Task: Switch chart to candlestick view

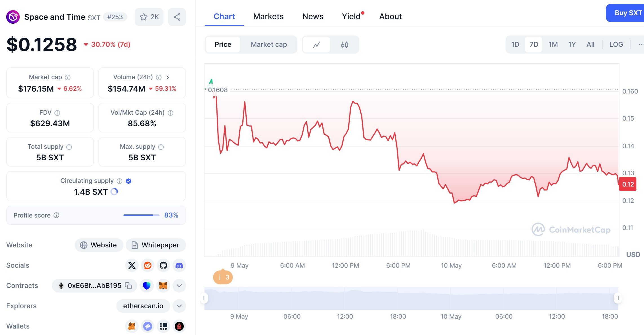Action: coord(345,44)
